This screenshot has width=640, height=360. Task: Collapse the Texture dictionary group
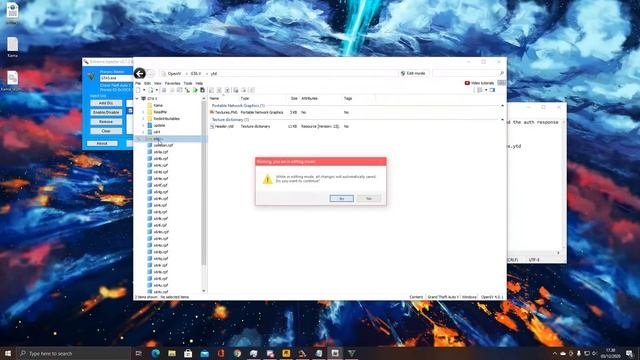502,120
